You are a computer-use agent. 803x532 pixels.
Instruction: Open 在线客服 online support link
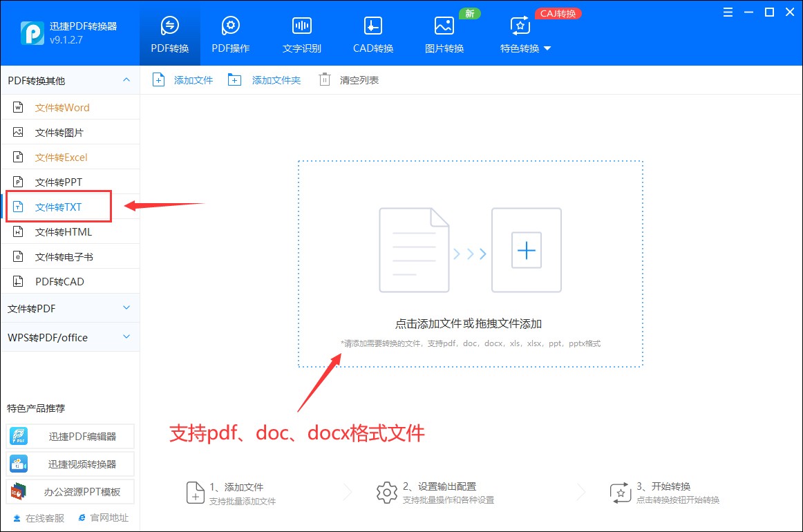(x=39, y=518)
